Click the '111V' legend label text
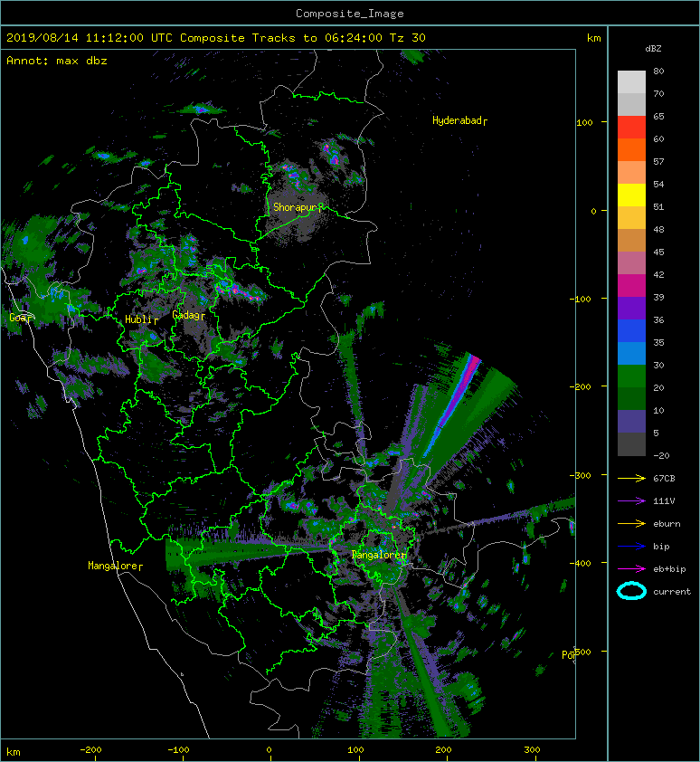The image size is (700, 762). point(664,500)
